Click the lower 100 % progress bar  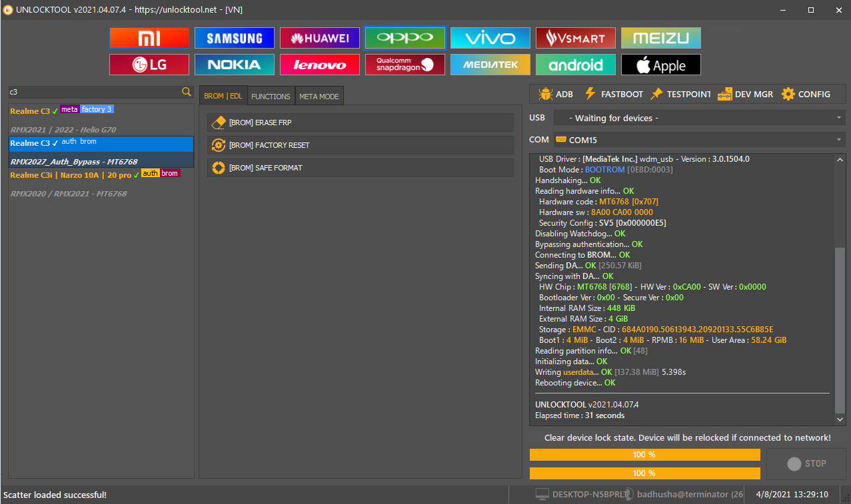645,473
